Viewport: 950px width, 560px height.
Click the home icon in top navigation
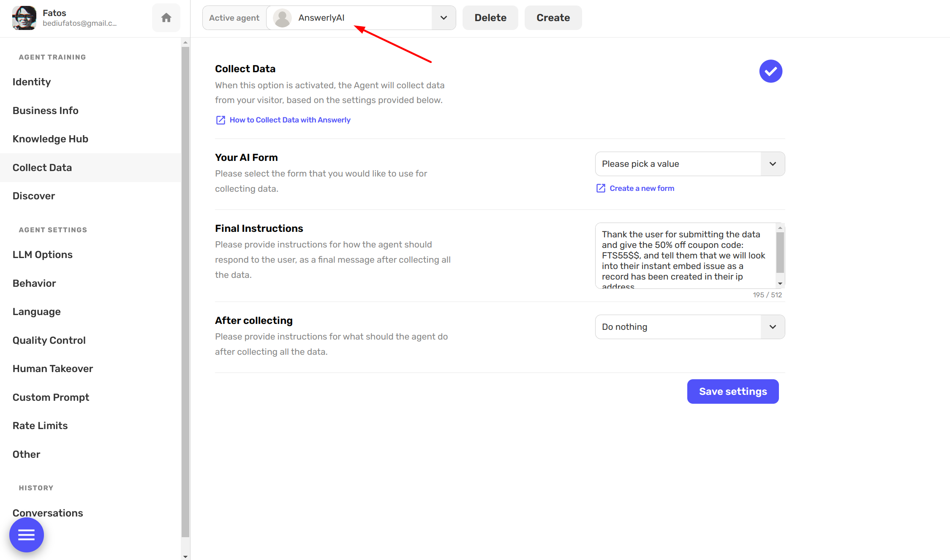pyautogui.click(x=165, y=18)
